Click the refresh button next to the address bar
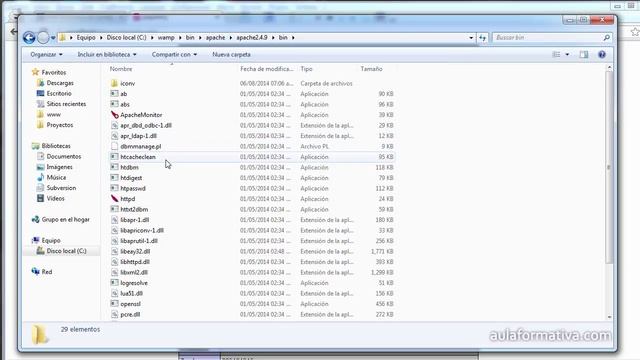 (x=483, y=38)
